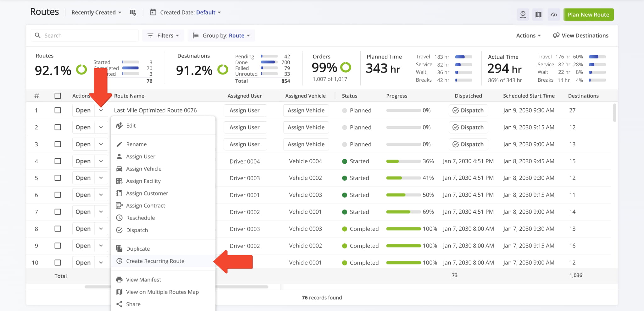The image size is (644, 311).
Task: Click the Plan New Route button
Action: pos(588,14)
